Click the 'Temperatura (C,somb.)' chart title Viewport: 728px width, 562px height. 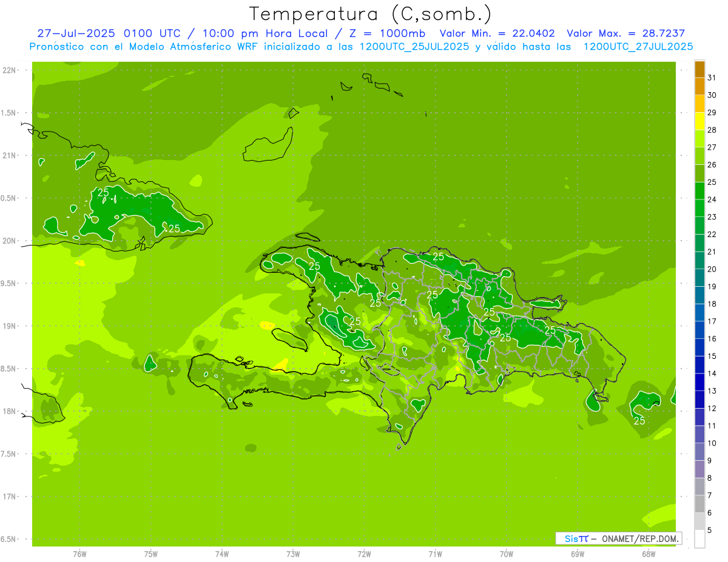click(370, 14)
